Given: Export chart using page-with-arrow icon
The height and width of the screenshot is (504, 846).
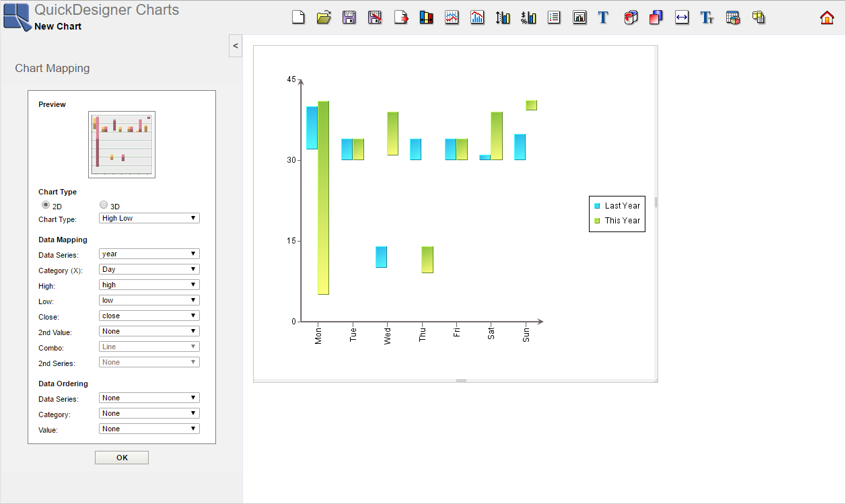Looking at the screenshot, I should click(x=401, y=17).
